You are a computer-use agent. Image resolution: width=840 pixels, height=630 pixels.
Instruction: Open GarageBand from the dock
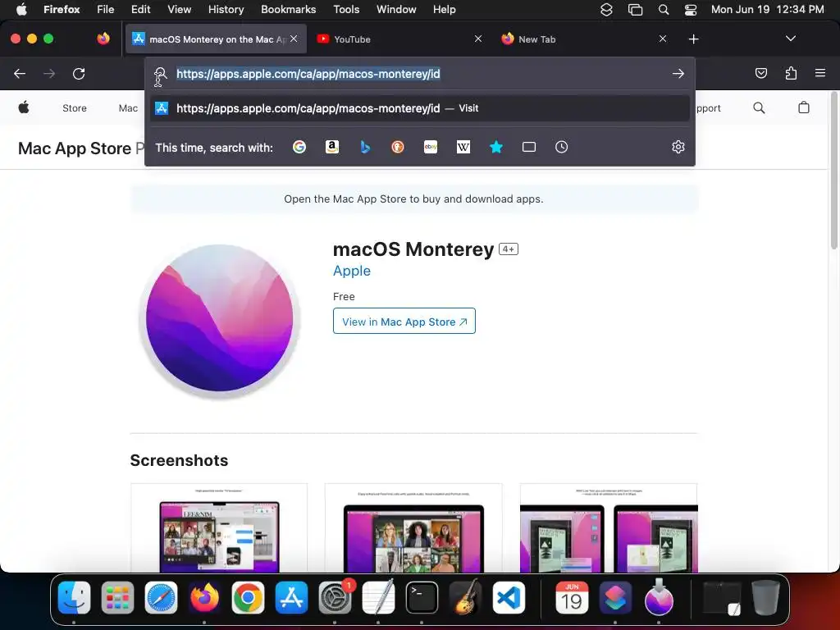[465, 597]
